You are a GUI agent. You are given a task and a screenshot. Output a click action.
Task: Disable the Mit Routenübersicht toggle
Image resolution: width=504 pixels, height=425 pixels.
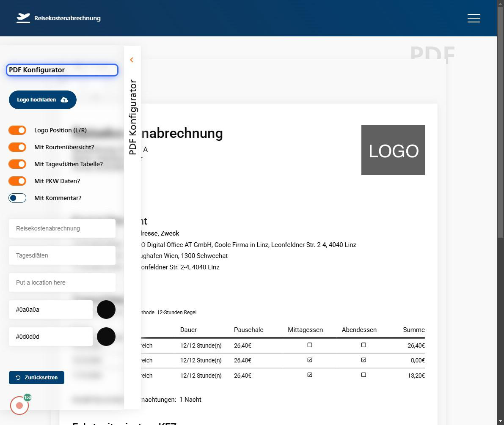(x=17, y=147)
